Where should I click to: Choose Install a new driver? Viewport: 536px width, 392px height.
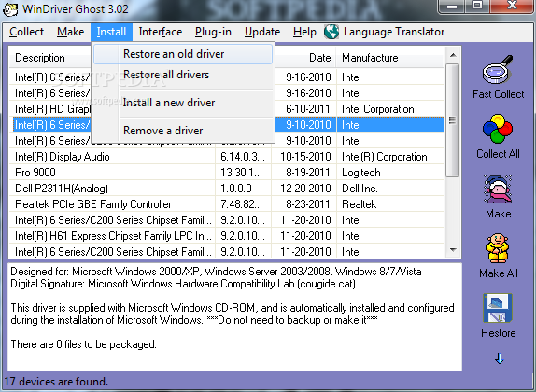click(183, 103)
